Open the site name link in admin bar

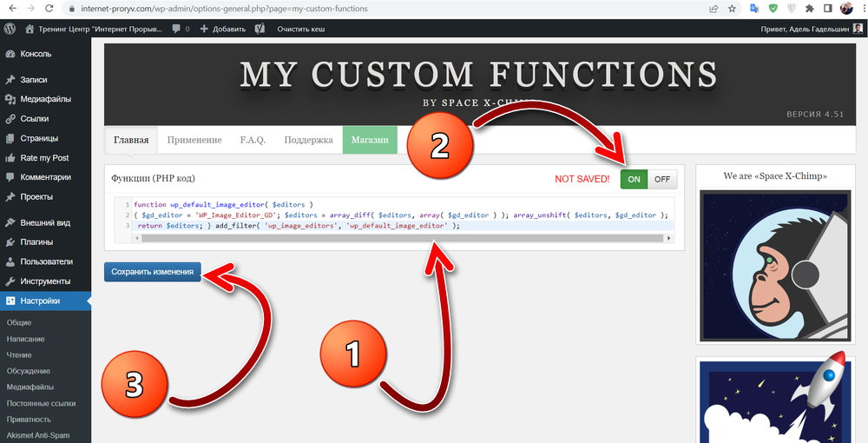tap(94, 29)
